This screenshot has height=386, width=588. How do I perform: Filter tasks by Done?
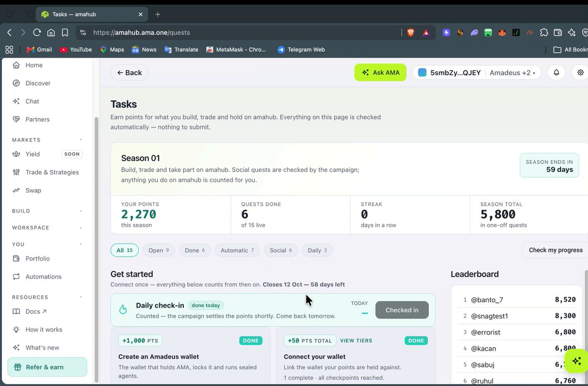[x=195, y=250]
